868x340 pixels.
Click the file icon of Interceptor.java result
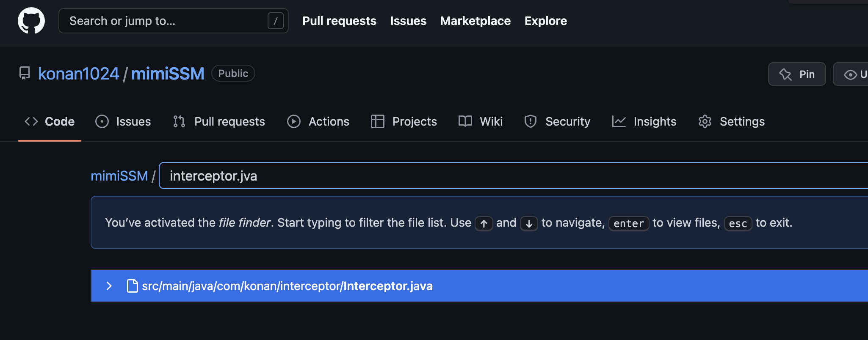[133, 286]
